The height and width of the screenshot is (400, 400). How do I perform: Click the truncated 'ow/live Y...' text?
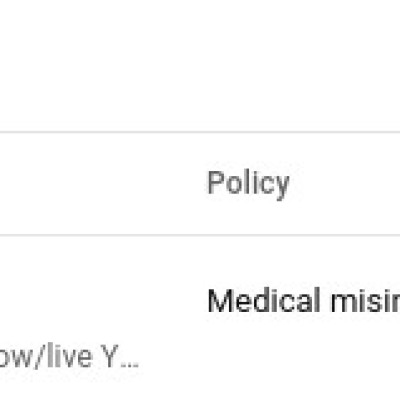(x=68, y=357)
